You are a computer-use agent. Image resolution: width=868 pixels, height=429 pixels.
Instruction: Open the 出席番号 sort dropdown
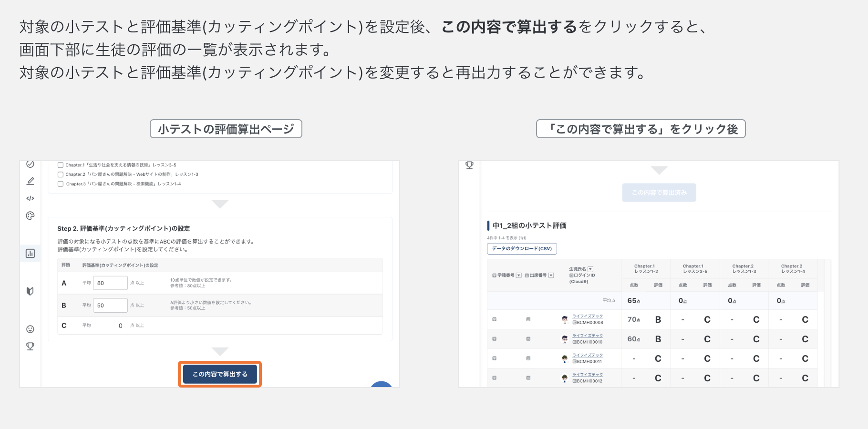point(551,275)
